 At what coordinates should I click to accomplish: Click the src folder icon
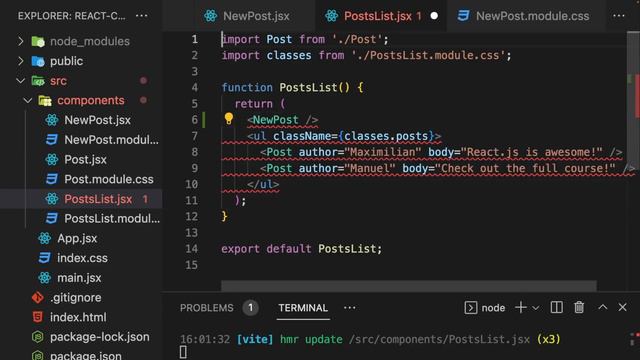pyautogui.click(x=38, y=81)
